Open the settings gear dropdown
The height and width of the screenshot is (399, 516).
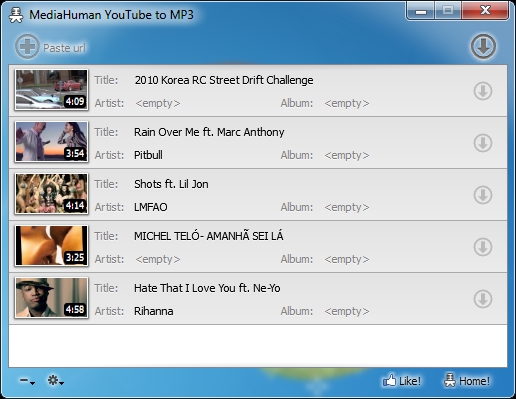click(x=55, y=381)
